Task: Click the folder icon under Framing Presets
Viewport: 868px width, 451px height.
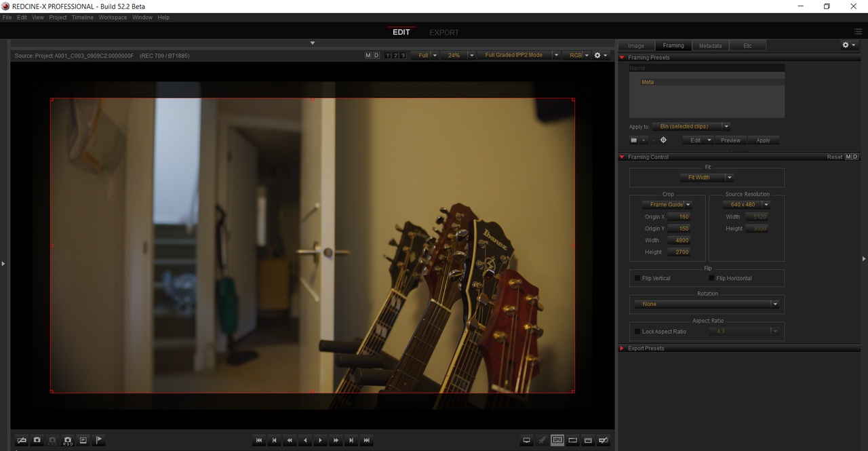Action: [633, 140]
